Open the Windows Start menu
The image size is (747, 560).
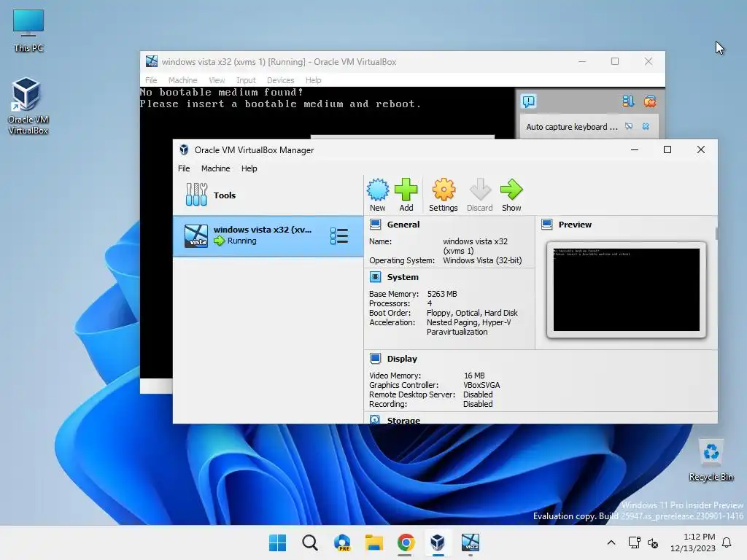pyautogui.click(x=277, y=542)
